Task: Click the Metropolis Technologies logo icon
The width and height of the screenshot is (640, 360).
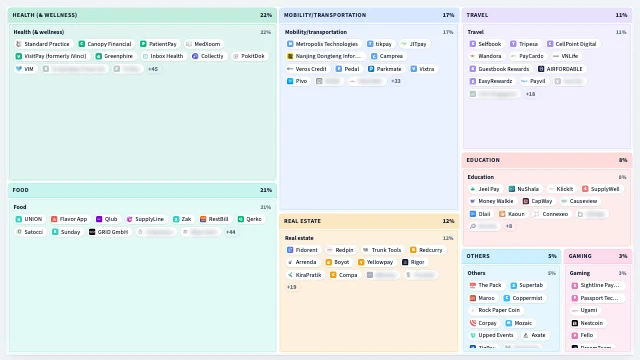Action: coord(290,44)
